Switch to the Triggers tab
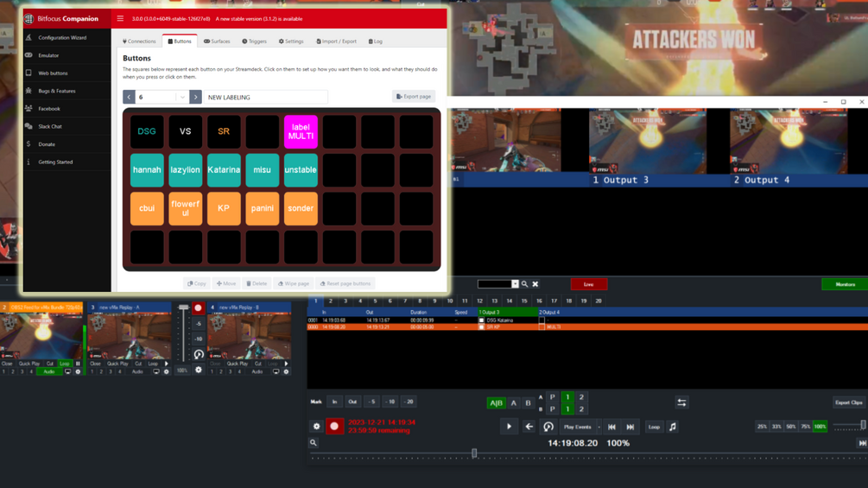868x488 pixels. pos(254,41)
